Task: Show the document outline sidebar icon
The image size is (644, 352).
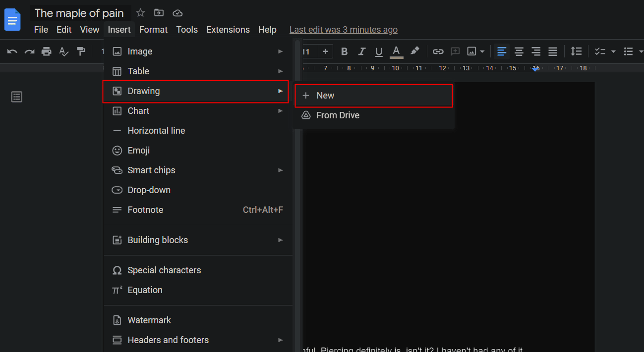Action: click(x=17, y=97)
